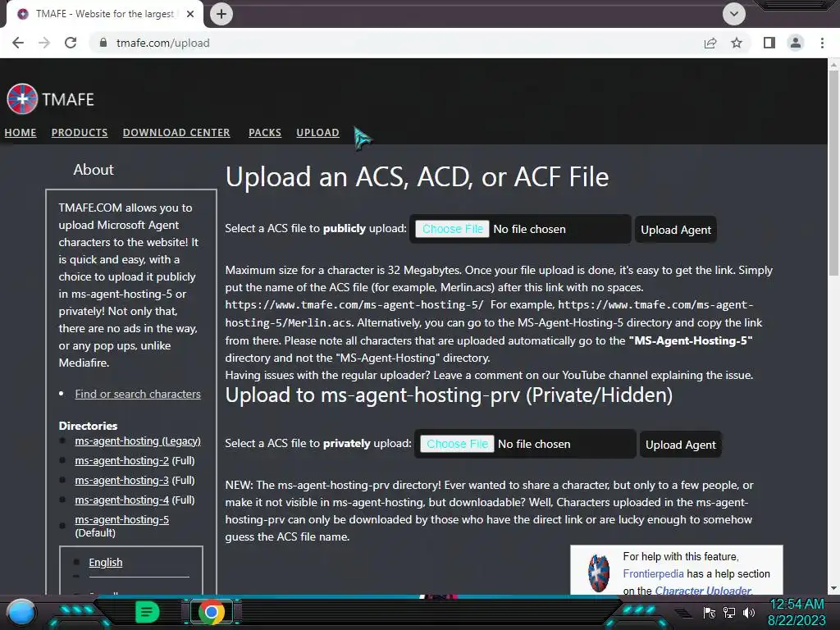This screenshot has height=630, width=840.
Task: Open the Chrome profile avatar
Action: pos(796,43)
